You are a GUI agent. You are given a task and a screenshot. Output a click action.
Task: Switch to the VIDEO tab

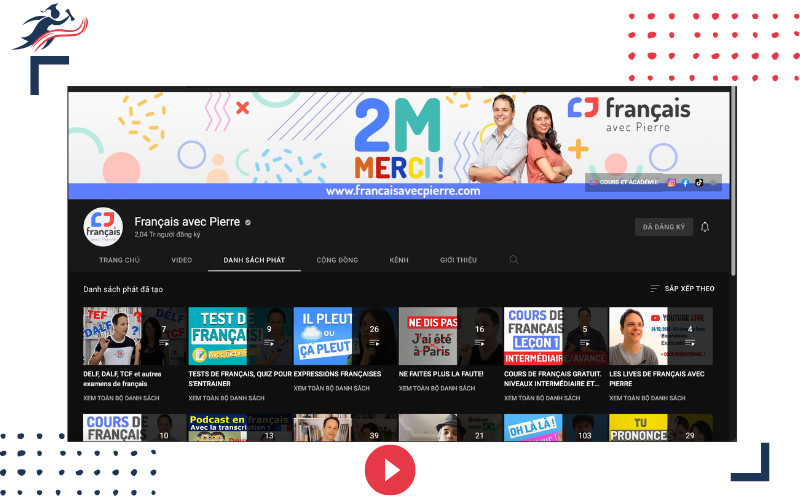pyautogui.click(x=182, y=260)
